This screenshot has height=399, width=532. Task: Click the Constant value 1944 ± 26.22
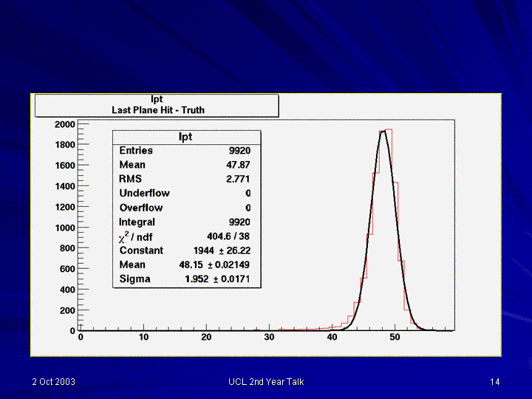(222, 250)
